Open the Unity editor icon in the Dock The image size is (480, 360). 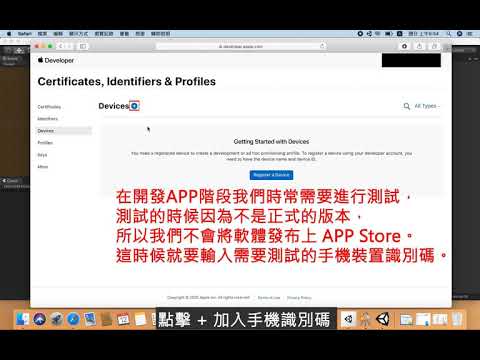383,319
